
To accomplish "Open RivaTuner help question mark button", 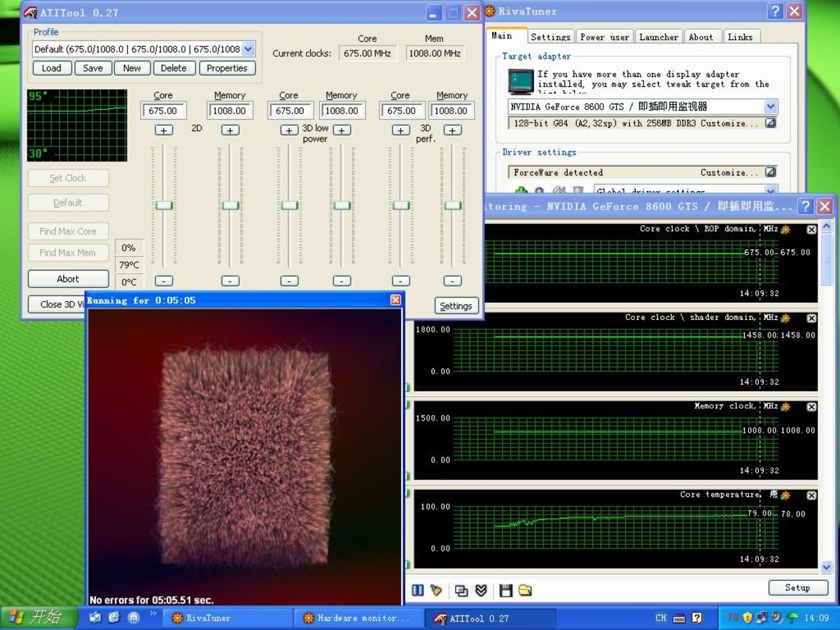I will 775,11.
